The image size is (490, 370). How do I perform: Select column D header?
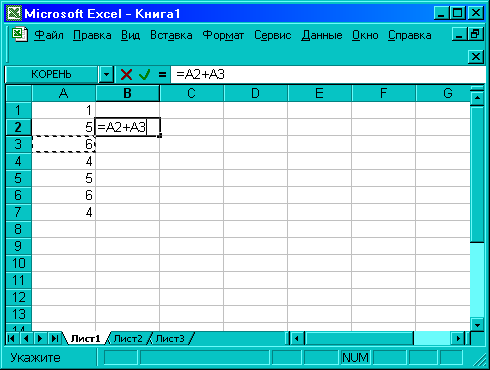(x=255, y=93)
